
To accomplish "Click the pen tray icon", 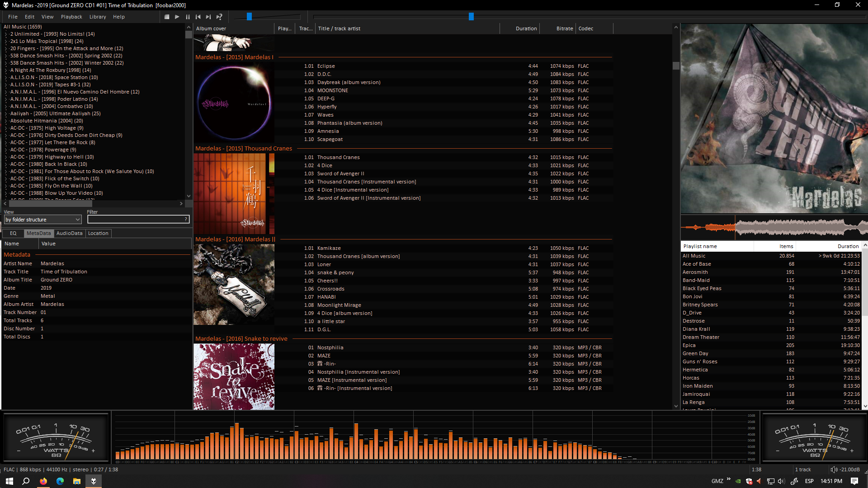I will [x=794, y=481].
